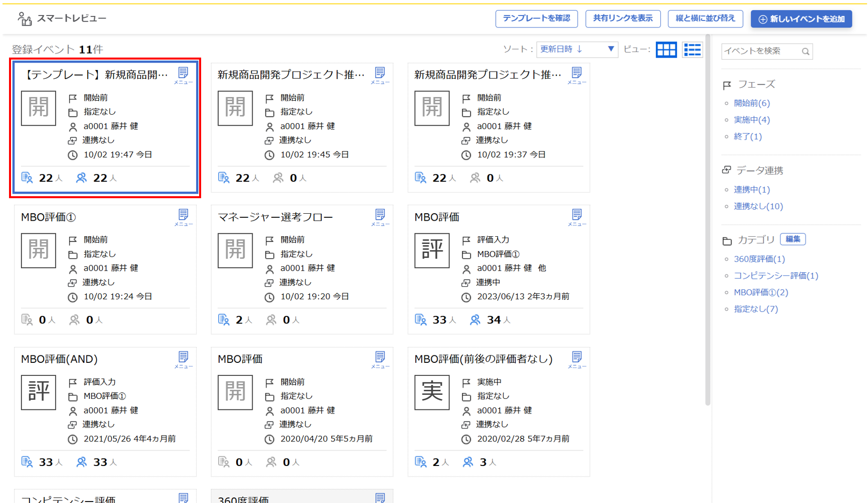Click the 実 status icon thumbnail
Viewport: 868px width, 503px height.
(432, 392)
